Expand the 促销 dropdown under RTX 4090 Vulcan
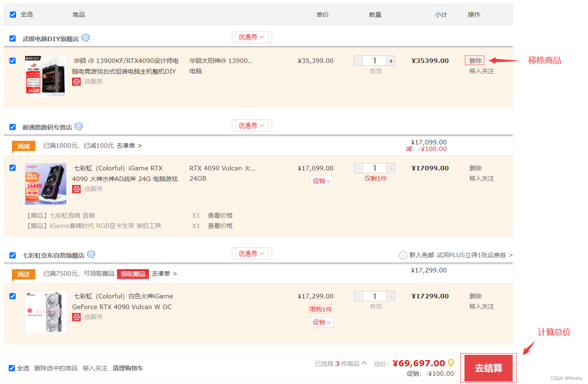The image size is (588, 384). (x=322, y=181)
